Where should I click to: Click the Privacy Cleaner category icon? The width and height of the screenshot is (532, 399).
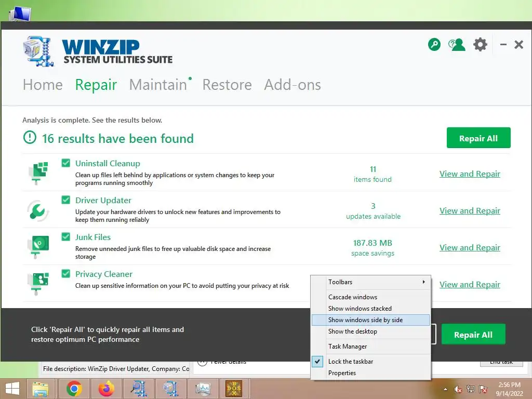point(38,283)
